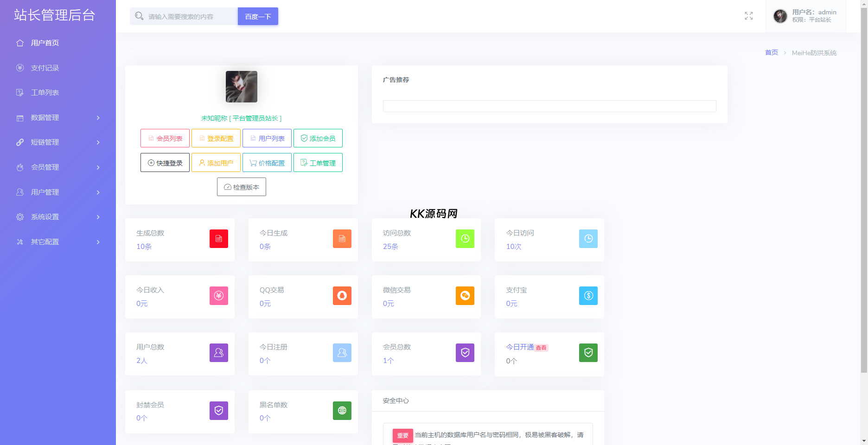Expand the 系统设置 sidebar section
This screenshot has width=868, height=445.
(58, 217)
